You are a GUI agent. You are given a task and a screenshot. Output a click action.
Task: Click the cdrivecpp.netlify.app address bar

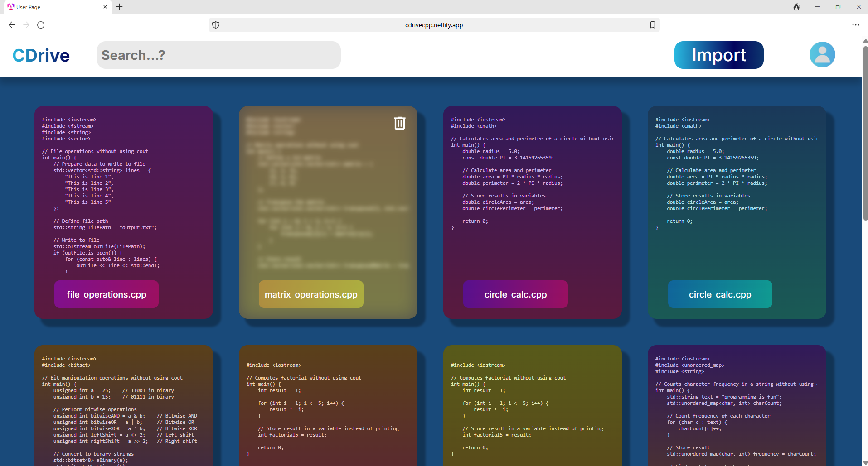pos(434,25)
